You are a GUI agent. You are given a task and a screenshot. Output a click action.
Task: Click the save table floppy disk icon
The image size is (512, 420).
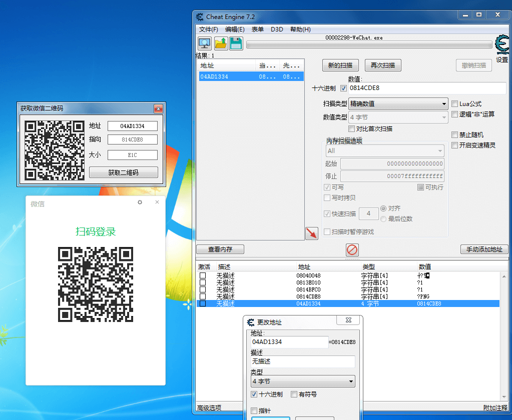click(x=235, y=43)
